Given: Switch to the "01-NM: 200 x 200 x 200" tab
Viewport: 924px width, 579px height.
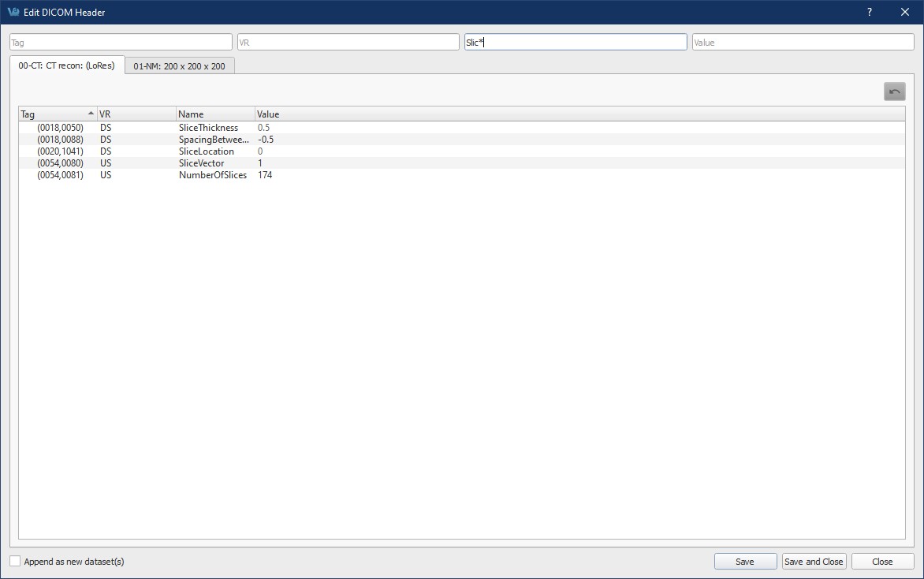Looking at the screenshot, I should click(179, 65).
